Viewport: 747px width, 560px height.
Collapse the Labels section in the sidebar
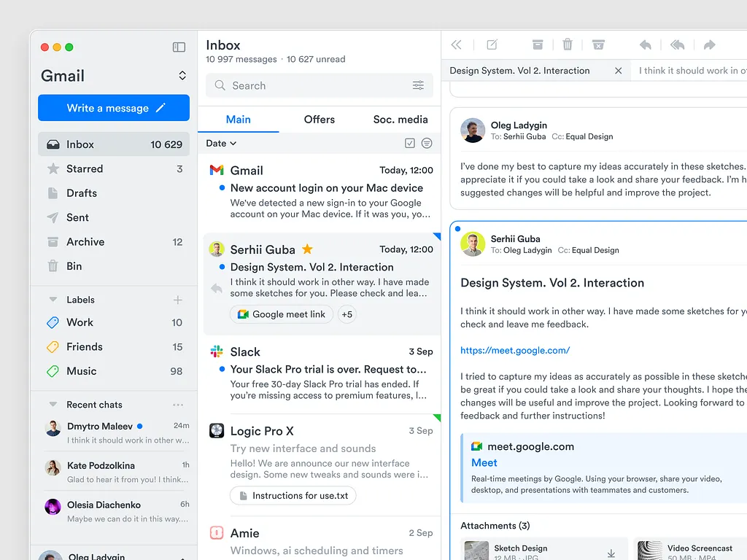coord(52,299)
